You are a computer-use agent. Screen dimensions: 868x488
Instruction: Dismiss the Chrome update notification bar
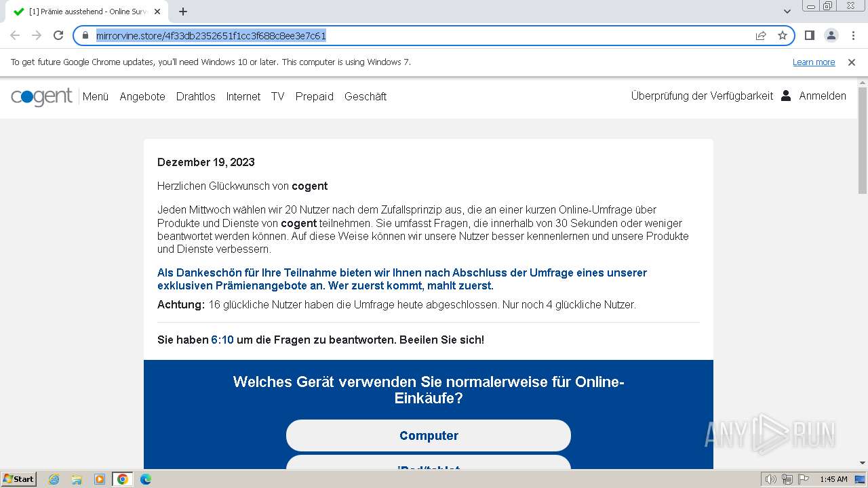pos(852,62)
